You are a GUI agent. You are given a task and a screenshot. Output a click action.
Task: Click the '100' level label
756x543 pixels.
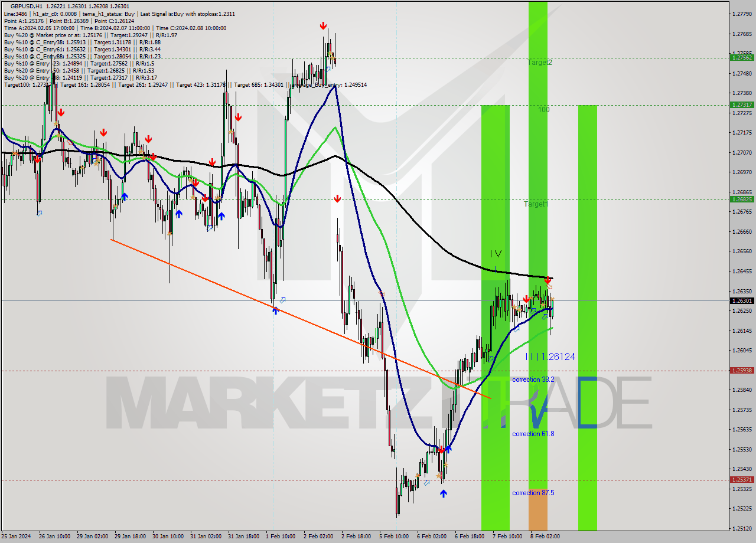(x=543, y=110)
